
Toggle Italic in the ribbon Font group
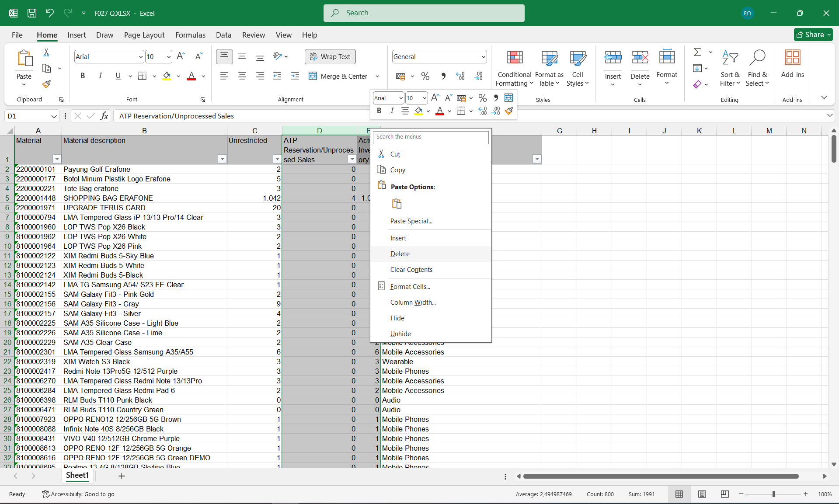[x=100, y=76]
